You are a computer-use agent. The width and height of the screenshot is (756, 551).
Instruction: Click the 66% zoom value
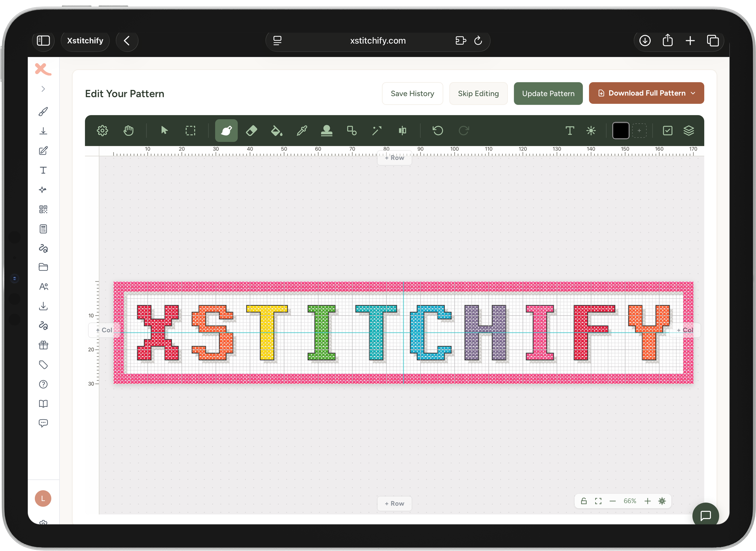[630, 501]
